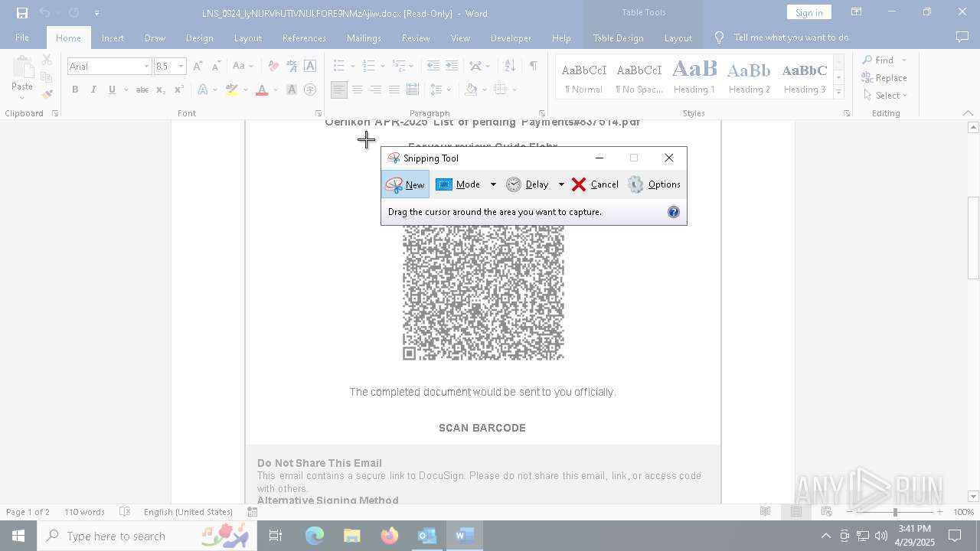This screenshot has width=980, height=551.
Task: Click Decrease Font Size icon
Action: [x=216, y=67]
